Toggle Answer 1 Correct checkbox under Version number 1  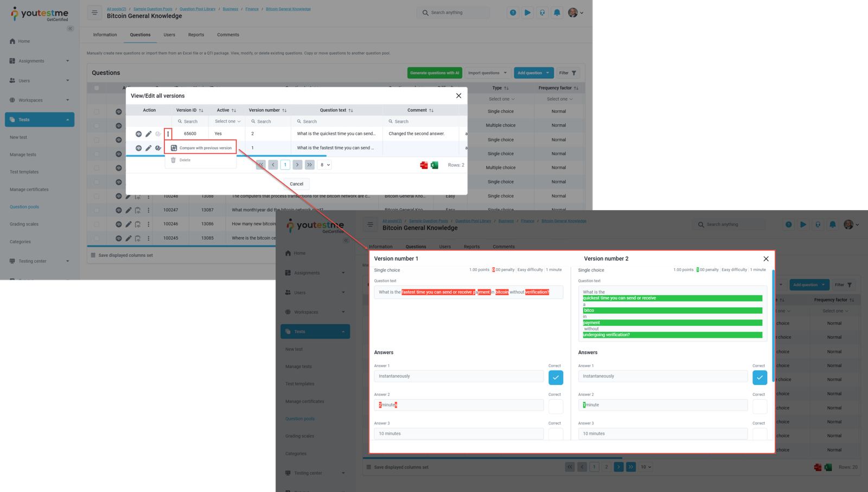[x=556, y=377]
